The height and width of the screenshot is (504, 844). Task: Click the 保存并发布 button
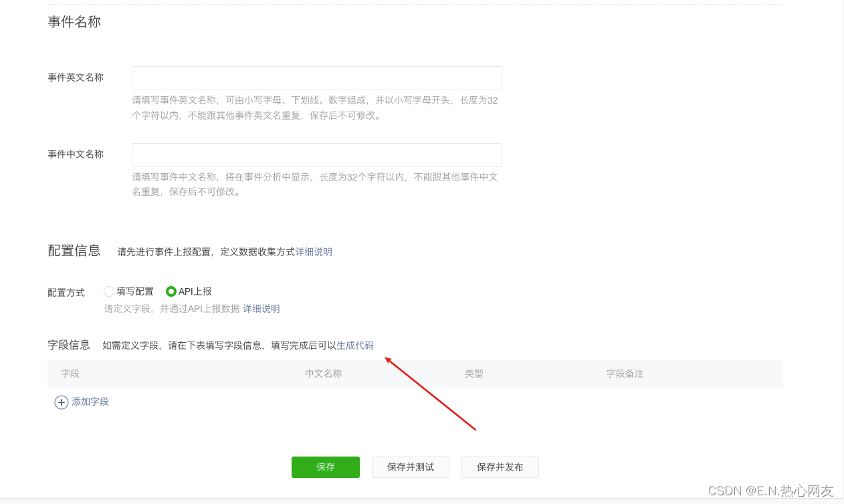click(x=500, y=467)
